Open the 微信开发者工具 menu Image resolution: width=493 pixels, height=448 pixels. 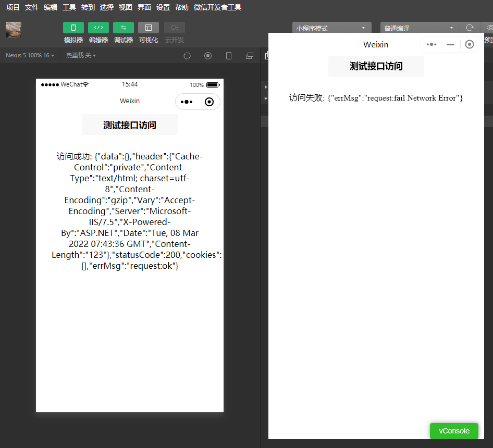[x=217, y=7]
